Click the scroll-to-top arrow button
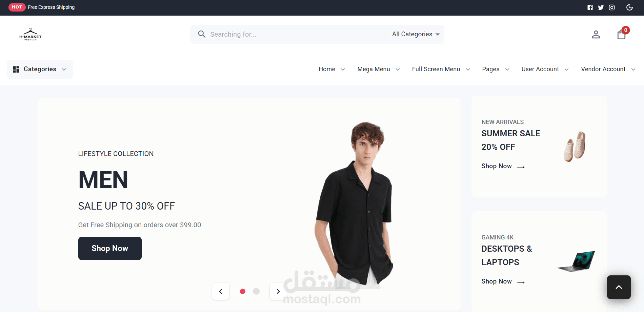 [x=619, y=287]
